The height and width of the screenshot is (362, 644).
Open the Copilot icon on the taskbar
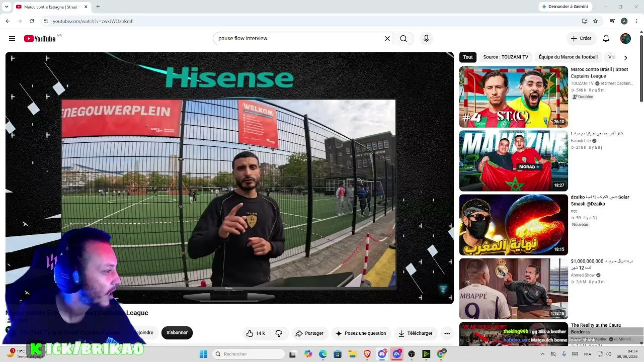308,354
